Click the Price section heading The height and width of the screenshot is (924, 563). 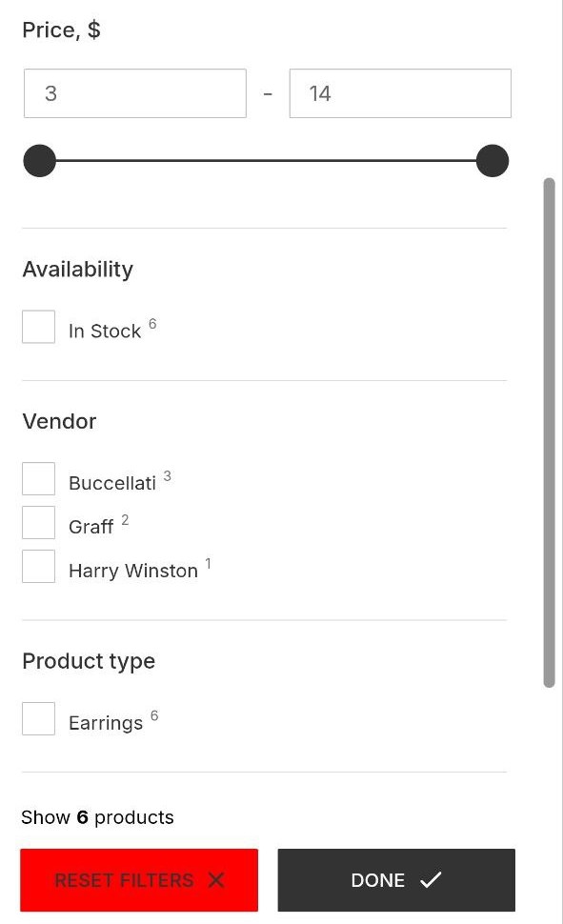tap(61, 30)
